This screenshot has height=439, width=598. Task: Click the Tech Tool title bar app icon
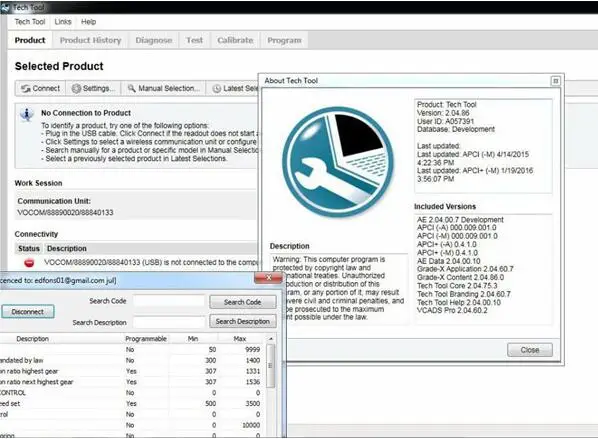pyautogui.click(x=5, y=7)
